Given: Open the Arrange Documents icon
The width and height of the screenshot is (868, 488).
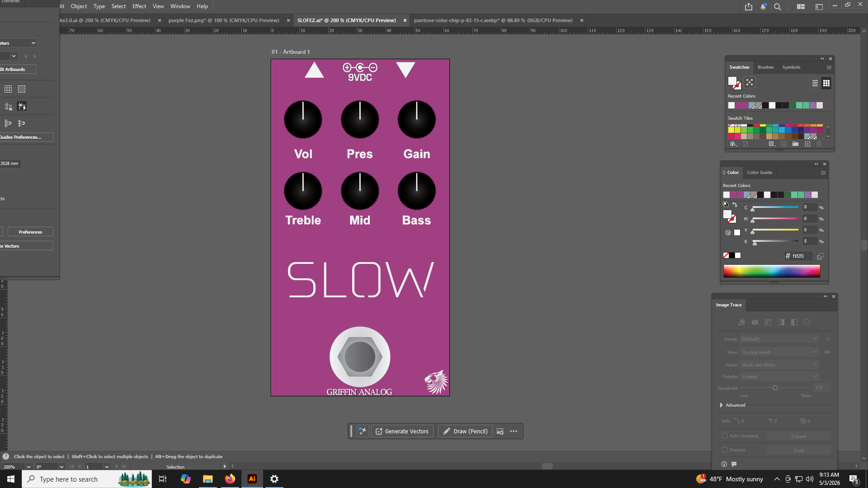Looking at the screenshot, I should coord(801,6).
